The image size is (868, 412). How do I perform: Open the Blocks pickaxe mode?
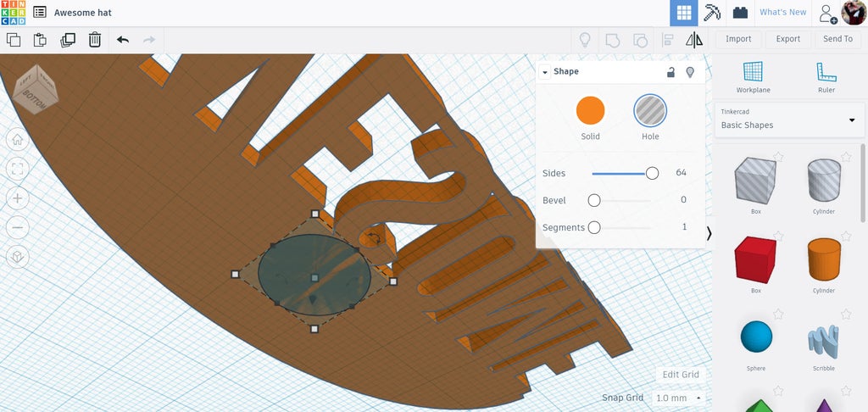712,13
